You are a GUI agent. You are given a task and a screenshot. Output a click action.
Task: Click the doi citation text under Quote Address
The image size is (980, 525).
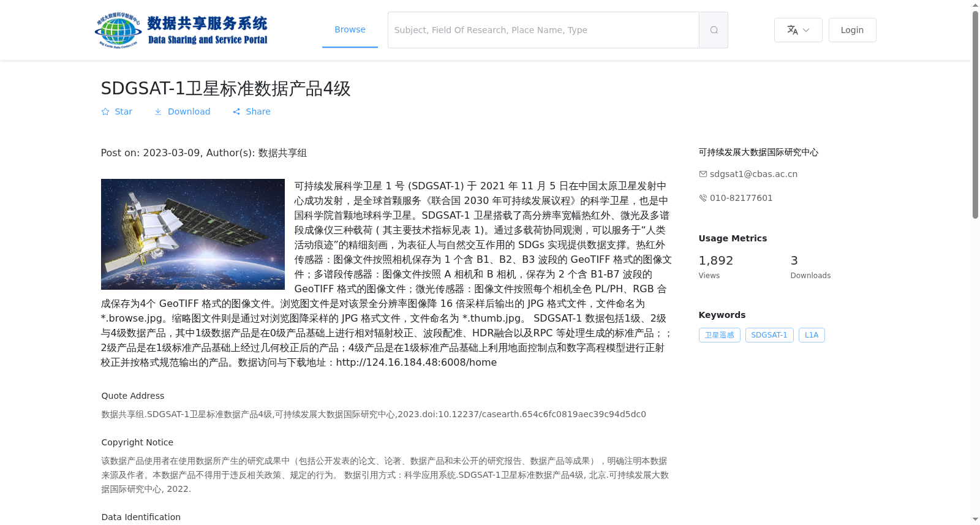[374, 414]
